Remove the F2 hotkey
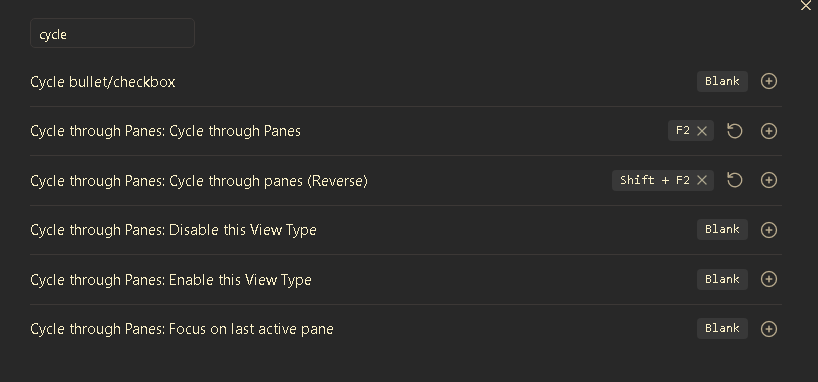The height and width of the screenshot is (382, 818). pyautogui.click(x=702, y=131)
